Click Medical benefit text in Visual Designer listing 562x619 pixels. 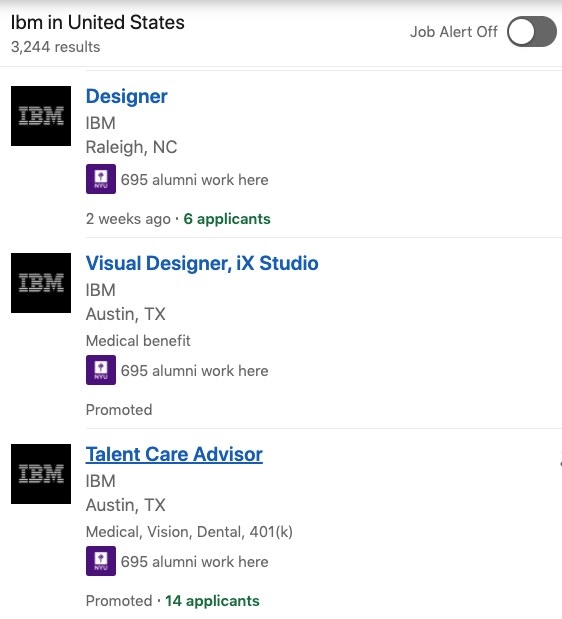(138, 341)
